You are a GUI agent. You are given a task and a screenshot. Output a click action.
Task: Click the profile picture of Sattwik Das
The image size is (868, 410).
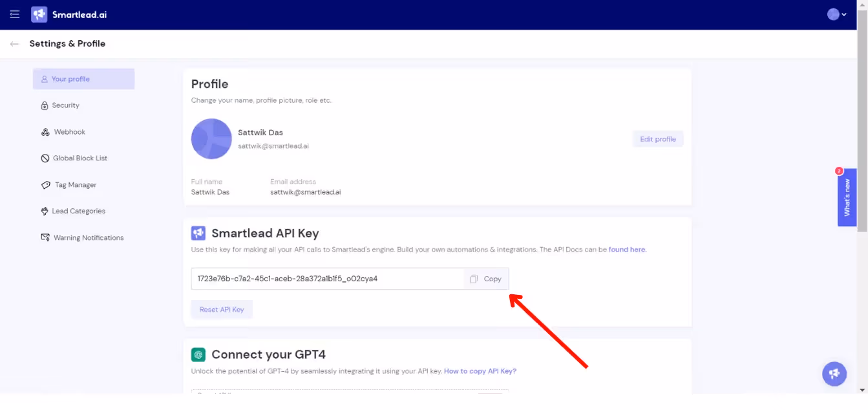pos(211,138)
